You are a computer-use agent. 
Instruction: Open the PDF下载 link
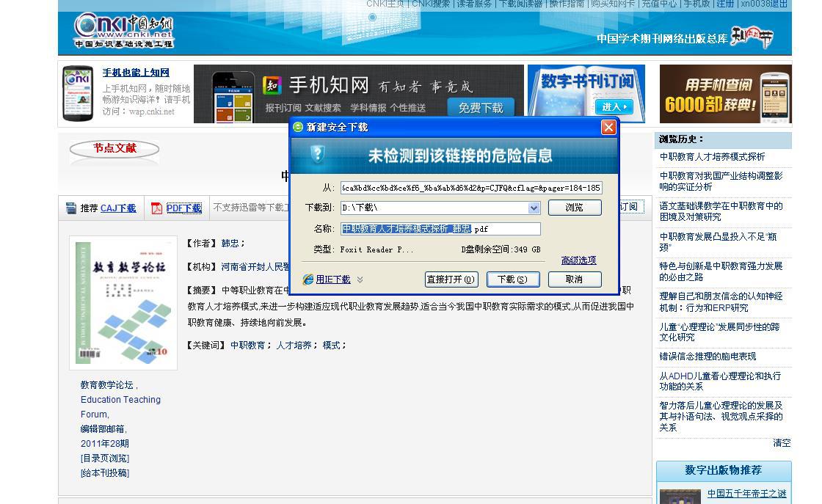[x=184, y=208]
